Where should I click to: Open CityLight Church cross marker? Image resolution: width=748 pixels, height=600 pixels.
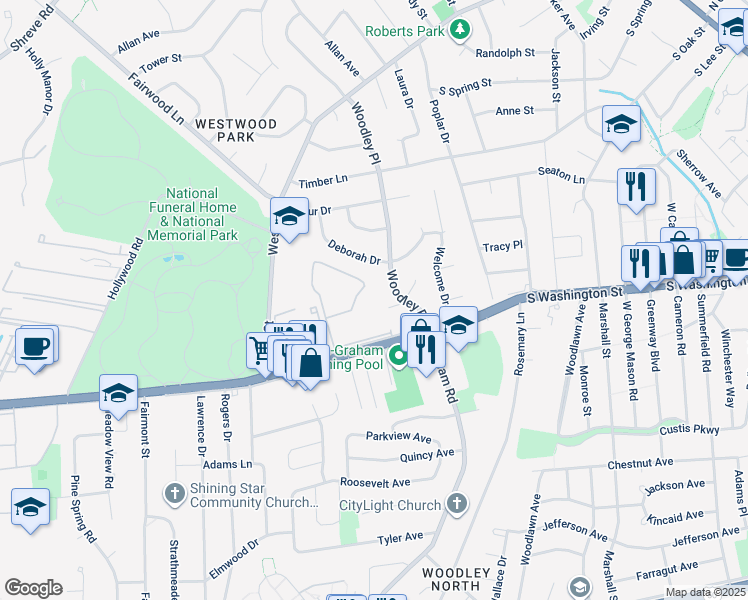(x=457, y=504)
